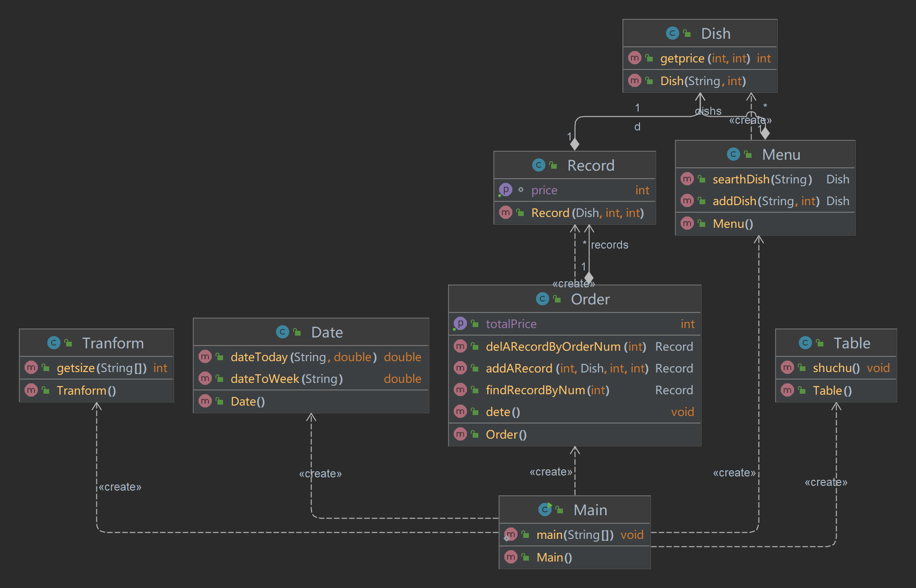The width and height of the screenshot is (916, 588).
Task: Click the Tranform class icon
Action: 54,343
